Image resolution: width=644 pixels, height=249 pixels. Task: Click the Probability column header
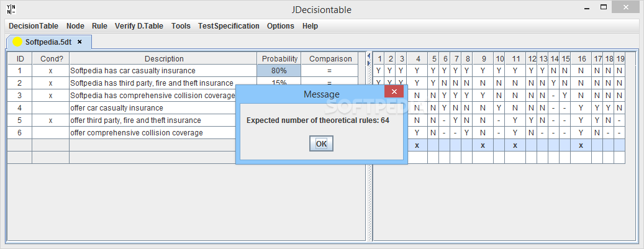[279, 59]
